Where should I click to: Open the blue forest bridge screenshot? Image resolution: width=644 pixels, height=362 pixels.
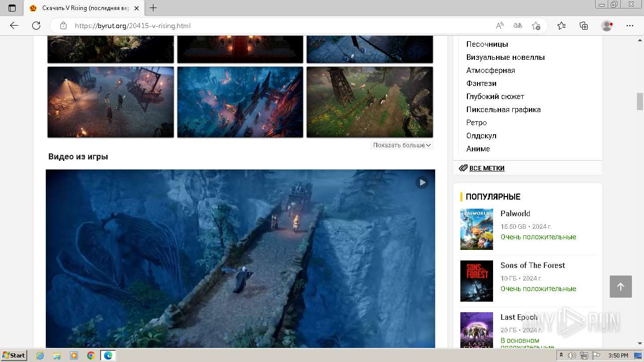240,102
